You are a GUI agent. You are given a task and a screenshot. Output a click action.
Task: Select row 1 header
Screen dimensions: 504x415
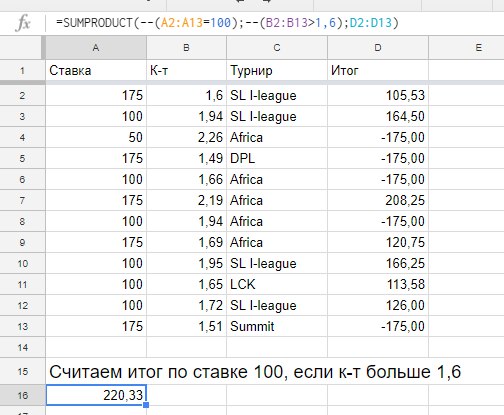(x=22, y=71)
